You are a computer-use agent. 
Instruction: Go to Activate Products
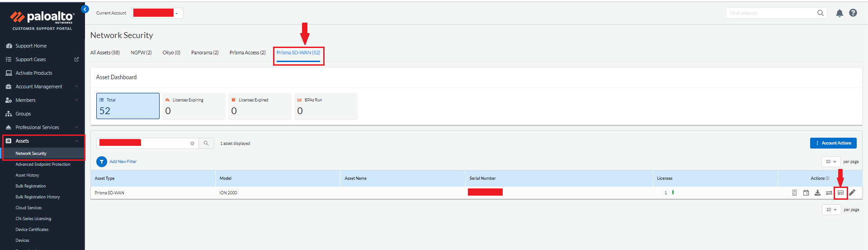(34, 73)
